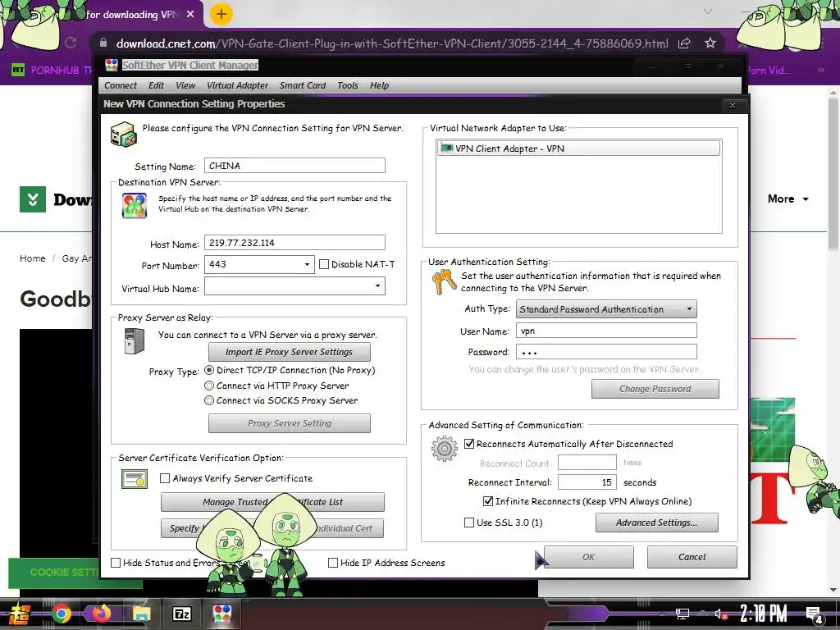
Task: Click the bookmarks overflow chevron
Action: (x=820, y=71)
